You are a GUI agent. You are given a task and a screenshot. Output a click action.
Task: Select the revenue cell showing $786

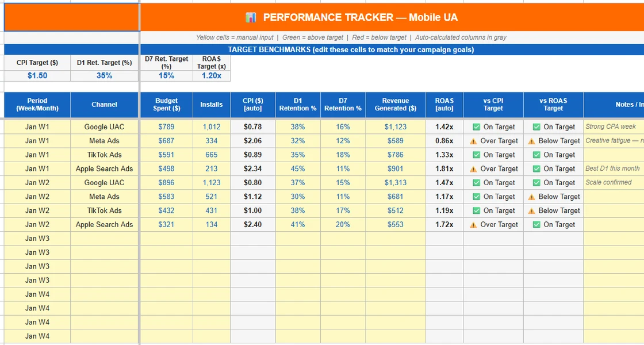point(396,155)
